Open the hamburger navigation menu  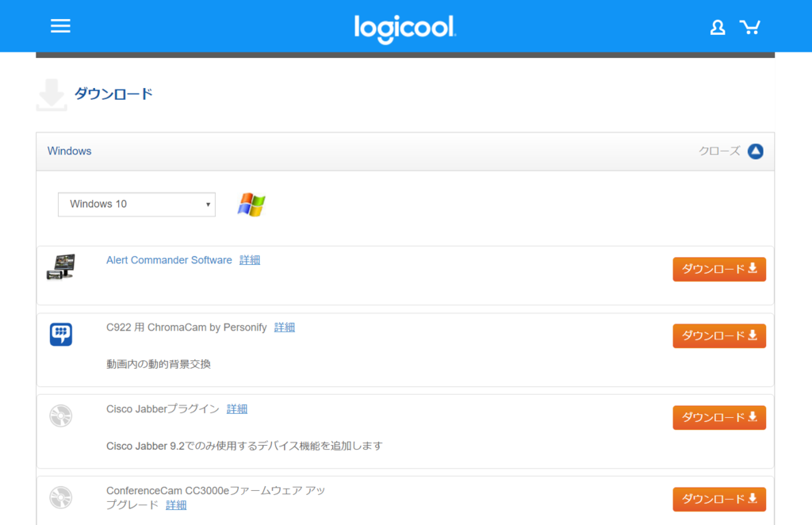[x=60, y=25]
